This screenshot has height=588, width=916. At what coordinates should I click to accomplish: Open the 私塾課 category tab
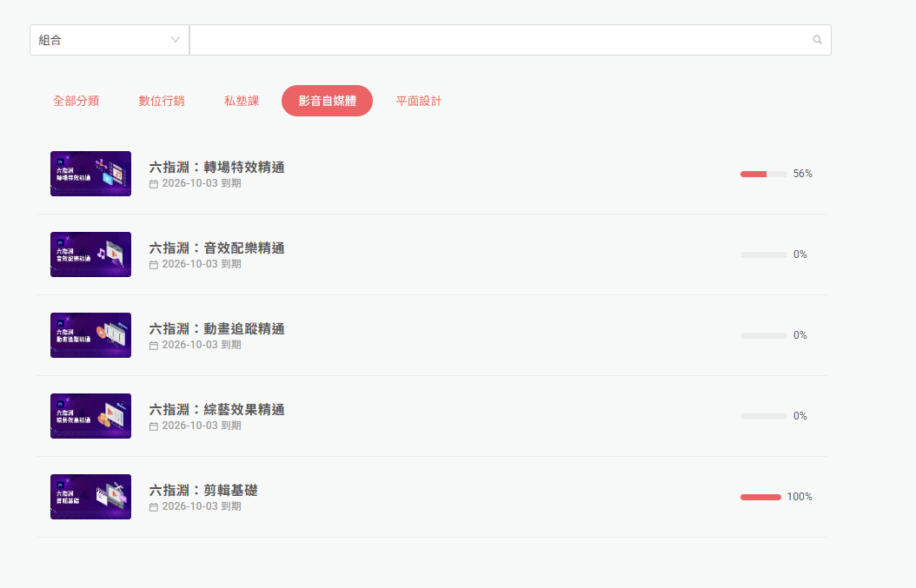[242, 101]
